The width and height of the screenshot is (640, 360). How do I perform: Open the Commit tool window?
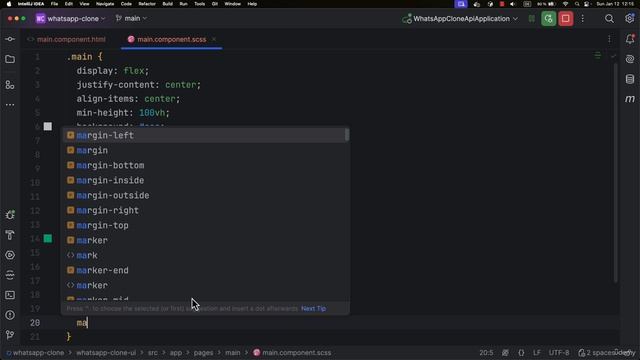click(x=10, y=39)
